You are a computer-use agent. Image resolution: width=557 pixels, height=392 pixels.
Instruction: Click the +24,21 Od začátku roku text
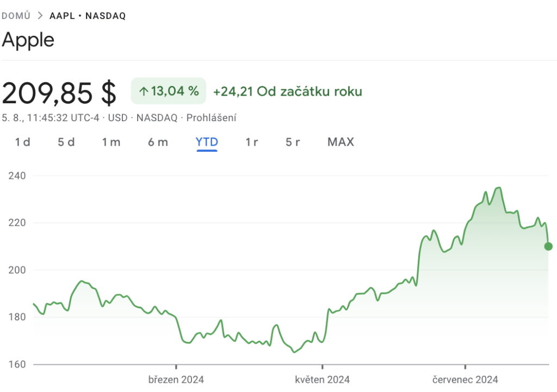pos(287,91)
